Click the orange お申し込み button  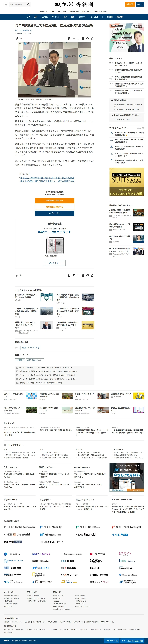[130, 4]
